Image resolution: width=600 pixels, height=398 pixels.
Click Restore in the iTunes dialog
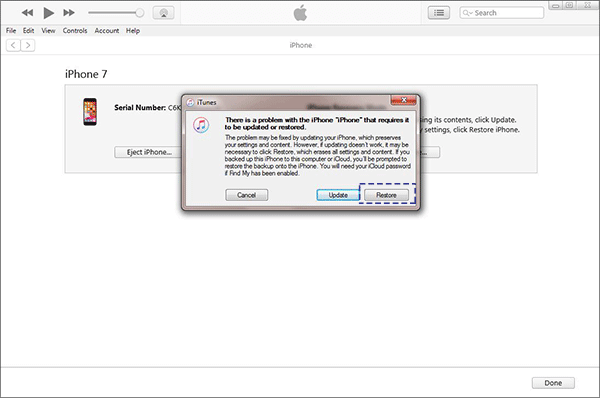[x=386, y=195]
